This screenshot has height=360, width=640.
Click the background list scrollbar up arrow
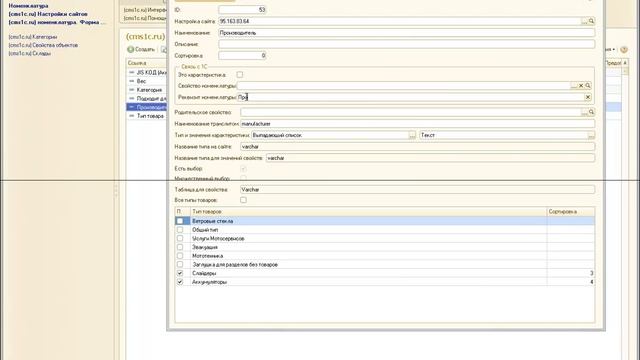click(624, 63)
